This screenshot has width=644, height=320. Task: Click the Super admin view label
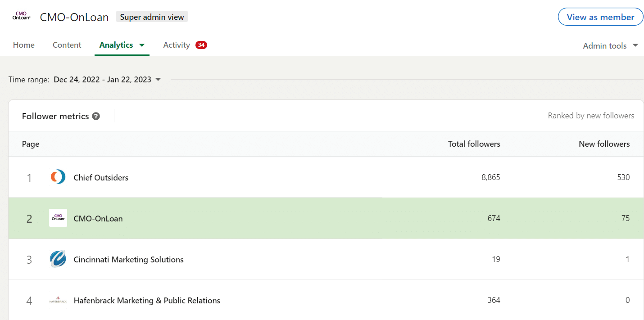tap(152, 17)
